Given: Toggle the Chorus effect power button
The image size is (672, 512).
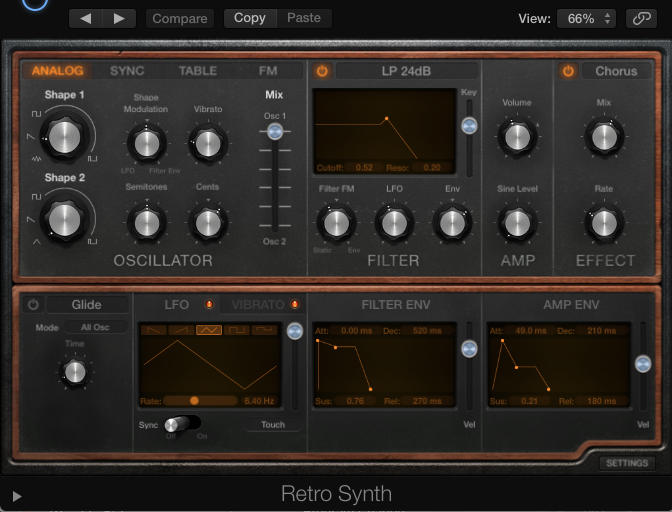Looking at the screenshot, I should [x=568, y=71].
